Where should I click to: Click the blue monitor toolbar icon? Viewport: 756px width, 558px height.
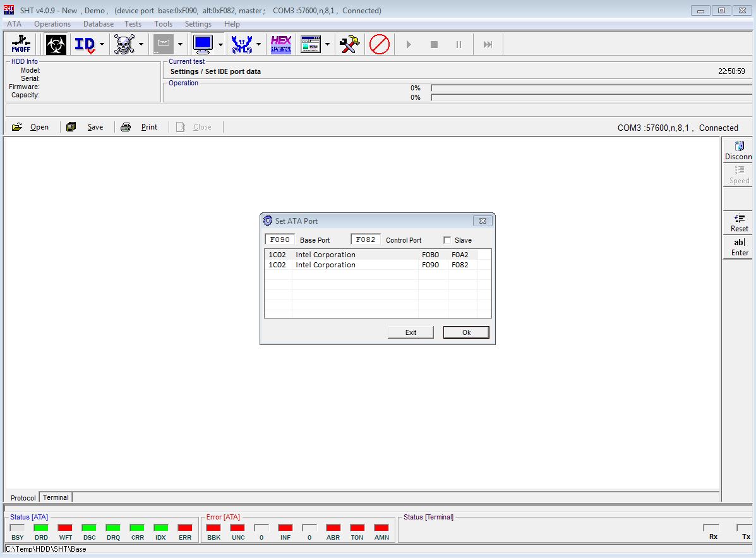pos(203,44)
